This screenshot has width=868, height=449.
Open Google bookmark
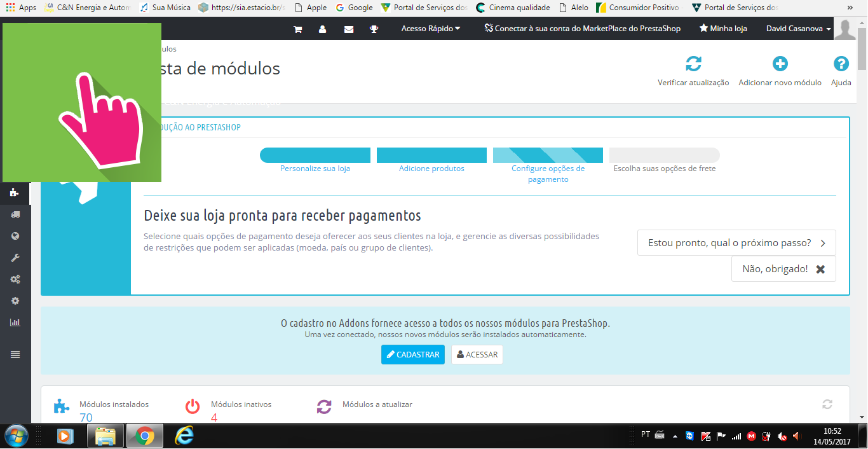[x=354, y=8]
